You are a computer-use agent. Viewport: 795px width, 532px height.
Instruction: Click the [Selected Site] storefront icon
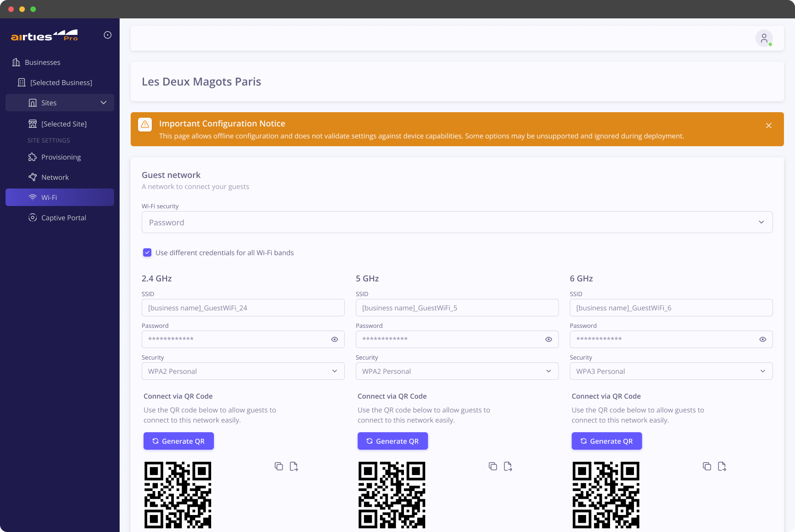tap(33, 124)
